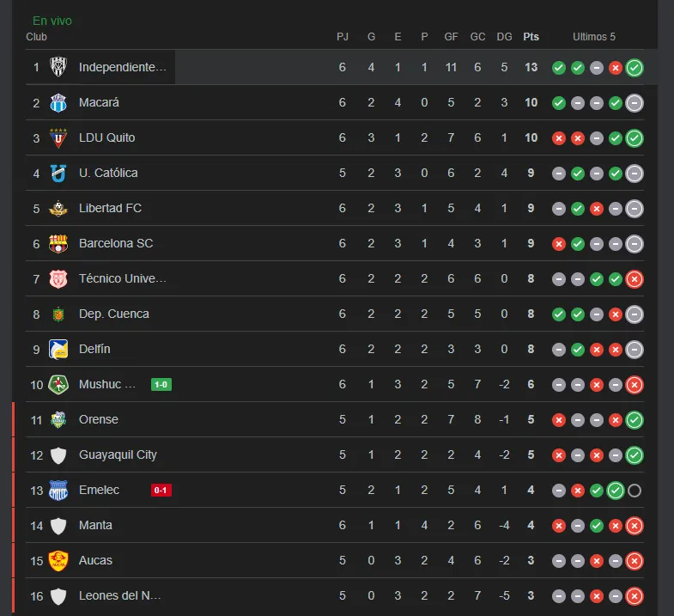Click Independiente's latest win result icon

pyautogui.click(x=635, y=68)
